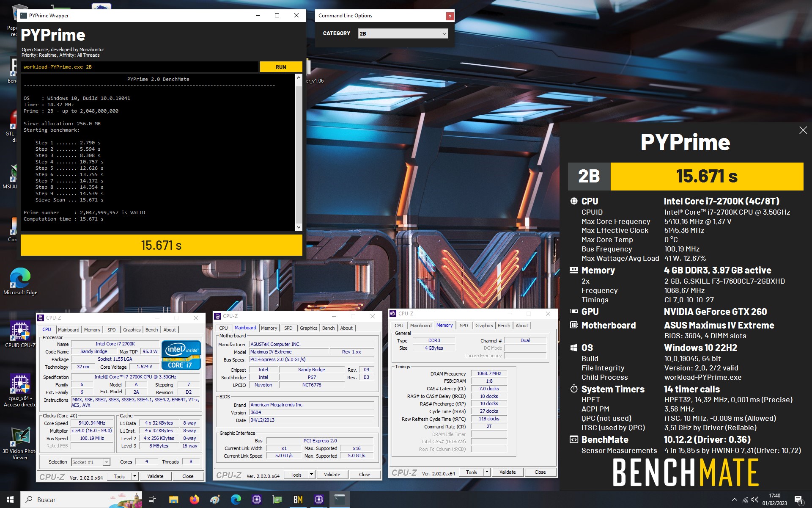
Task: Expand Tools arrow in CPU-Z CPU window
Action: (134, 476)
